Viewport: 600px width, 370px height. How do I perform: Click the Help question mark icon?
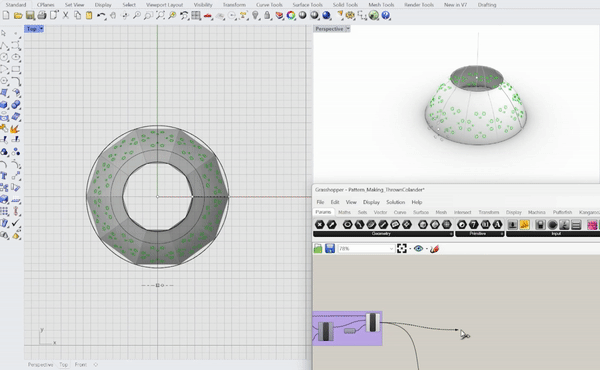pyautogui.click(x=386, y=16)
